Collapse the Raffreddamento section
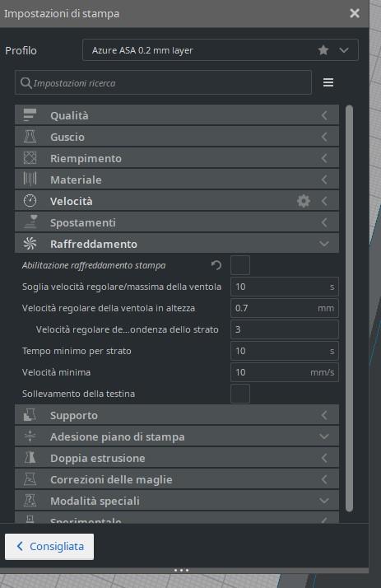The height and width of the screenshot is (588, 381). click(177, 244)
